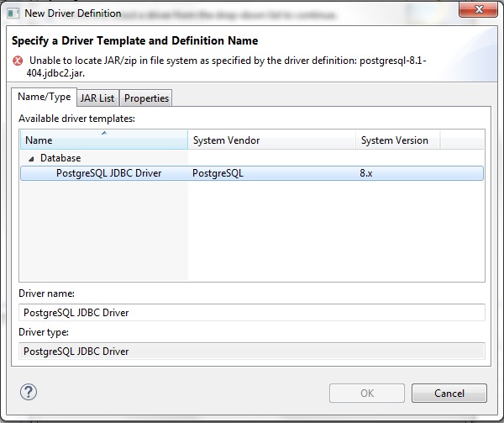Image resolution: width=504 pixels, height=423 pixels.
Task: Click the 8.x version cell
Action: coord(365,173)
